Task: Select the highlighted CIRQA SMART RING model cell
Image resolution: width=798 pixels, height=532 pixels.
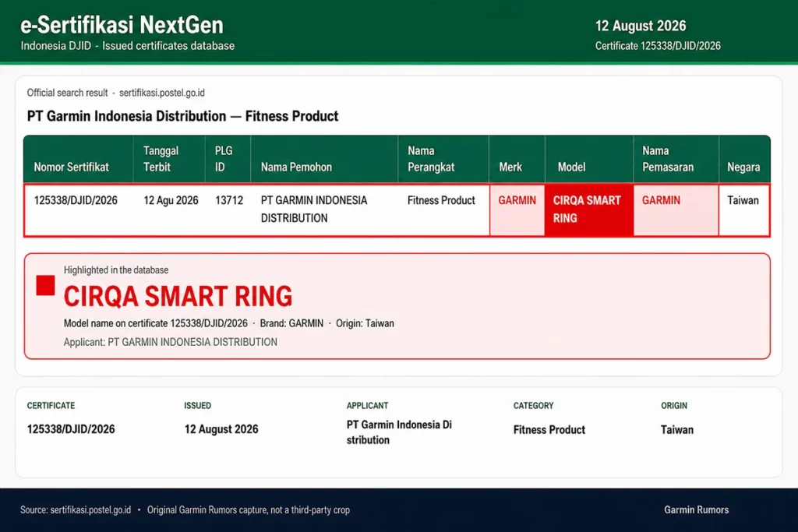Action: (589, 210)
